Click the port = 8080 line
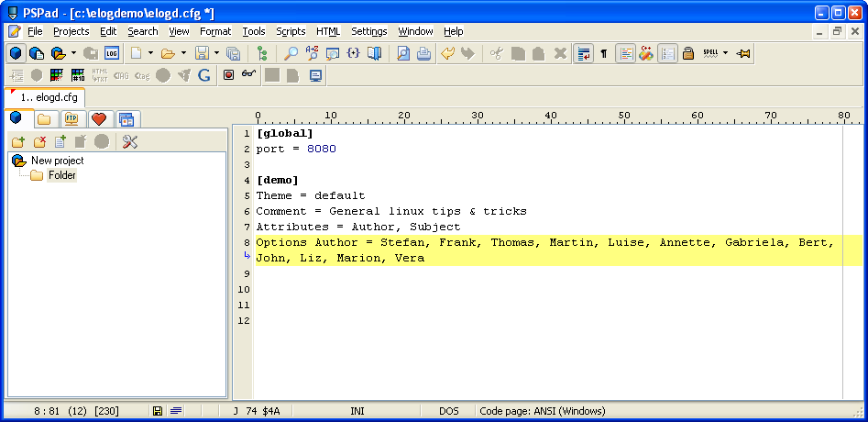 (x=296, y=149)
